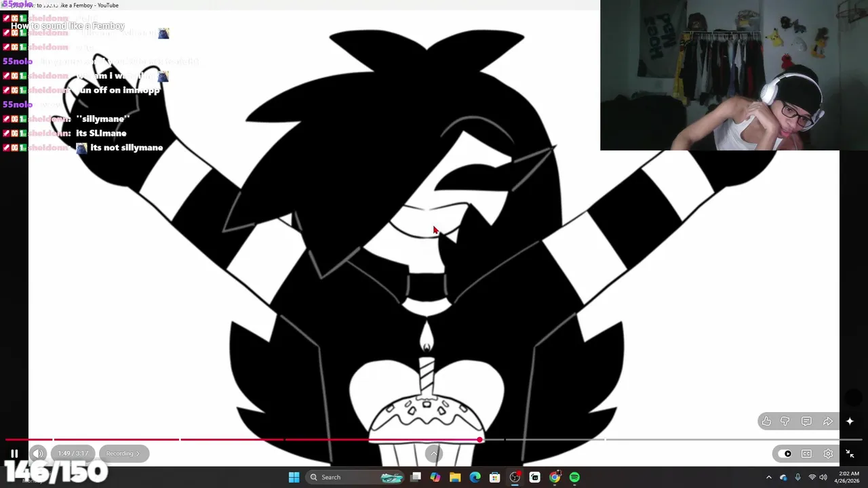Click the 146/150 counter overlay
This screenshot has width=868, height=488.
(x=55, y=471)
